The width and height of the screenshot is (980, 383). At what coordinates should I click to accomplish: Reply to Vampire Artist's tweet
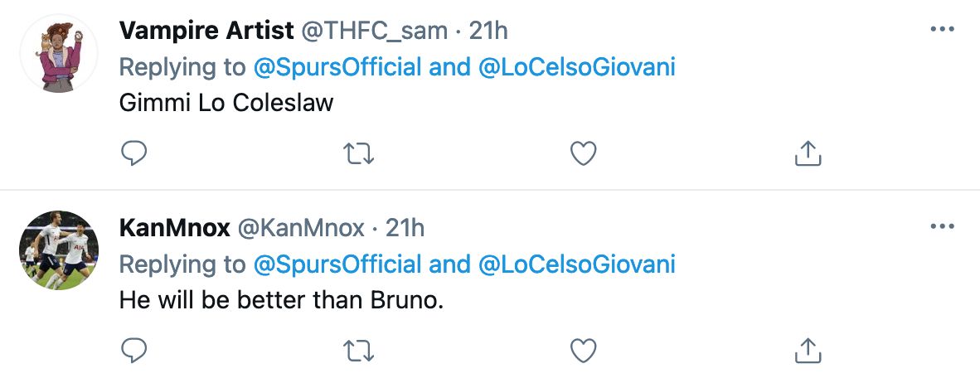134,153
